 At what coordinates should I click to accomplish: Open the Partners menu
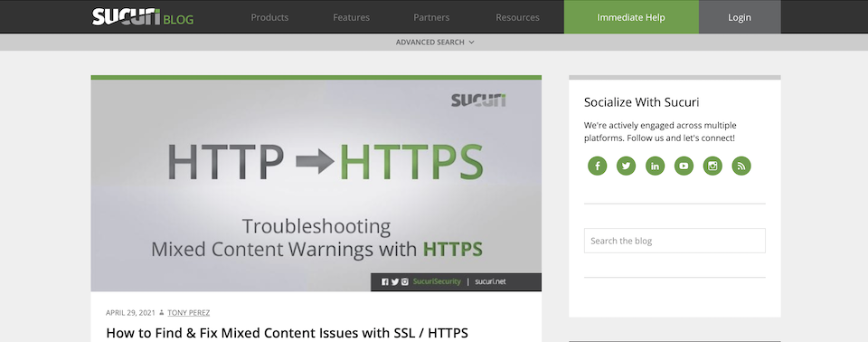[x=431, y=17]
